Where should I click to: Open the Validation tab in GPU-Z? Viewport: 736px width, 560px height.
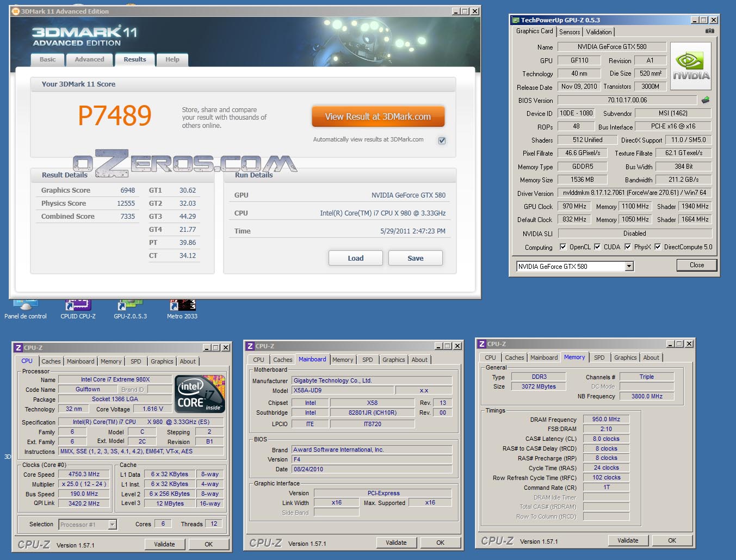tap(598, 32)
